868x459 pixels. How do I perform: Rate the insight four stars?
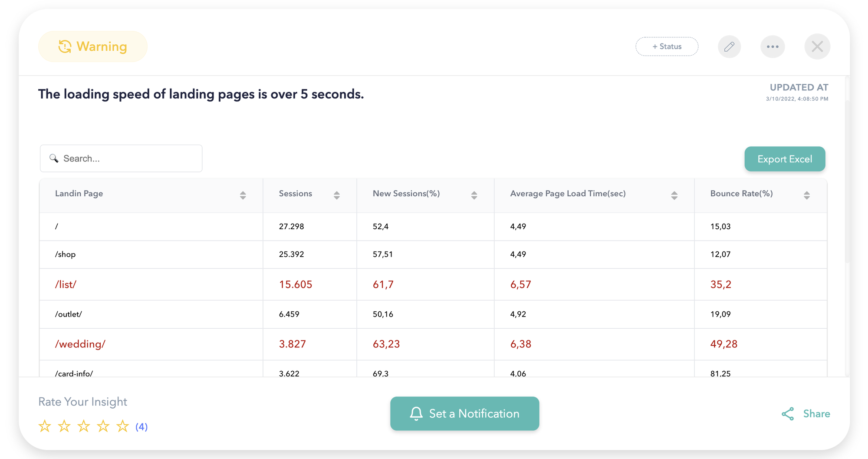tap(103, 426)
